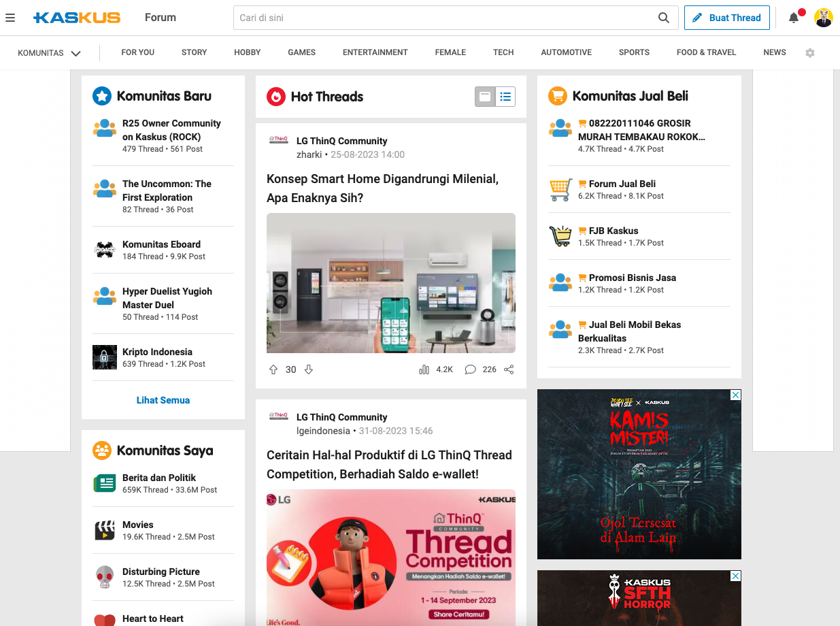Click Forum Jual Beli cart icon
Image resolution: width=840 pixels, height=626 pixels.
click(560, 189)
